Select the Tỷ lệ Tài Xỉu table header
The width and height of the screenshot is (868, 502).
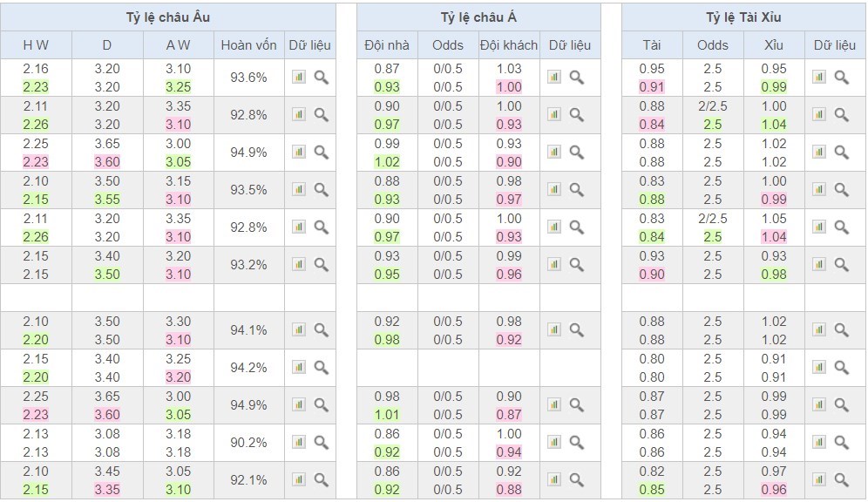coord(743,17)
